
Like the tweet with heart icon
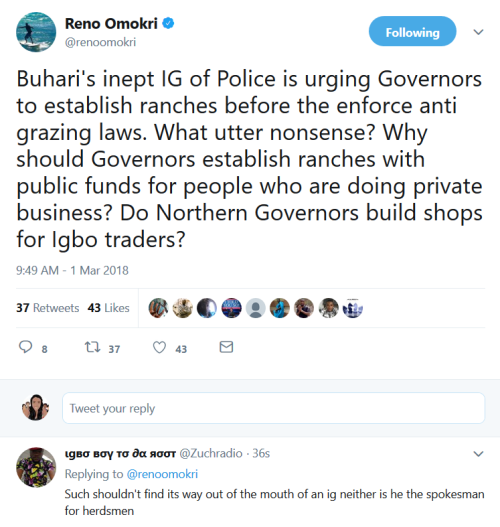click(x=159, y=347)
